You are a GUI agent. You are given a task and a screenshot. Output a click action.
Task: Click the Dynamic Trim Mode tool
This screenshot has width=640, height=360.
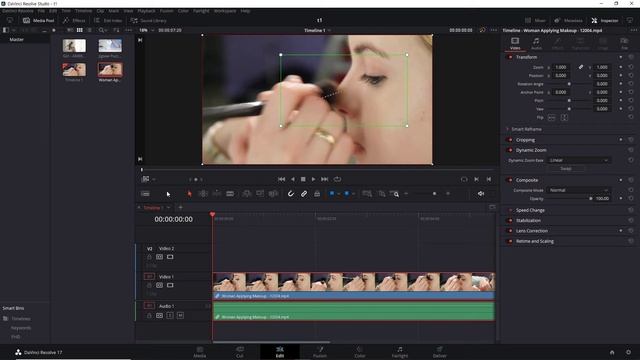point(216,194)
